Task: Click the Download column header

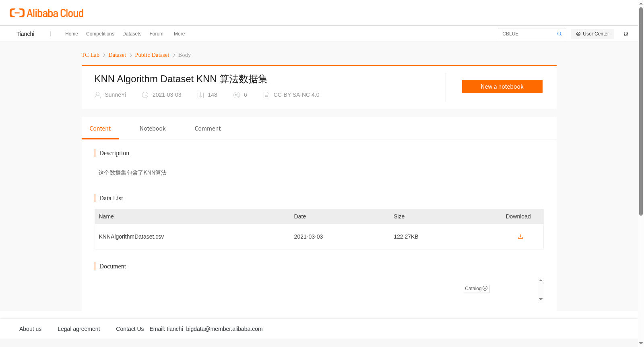Action: [x=518, y=216]
